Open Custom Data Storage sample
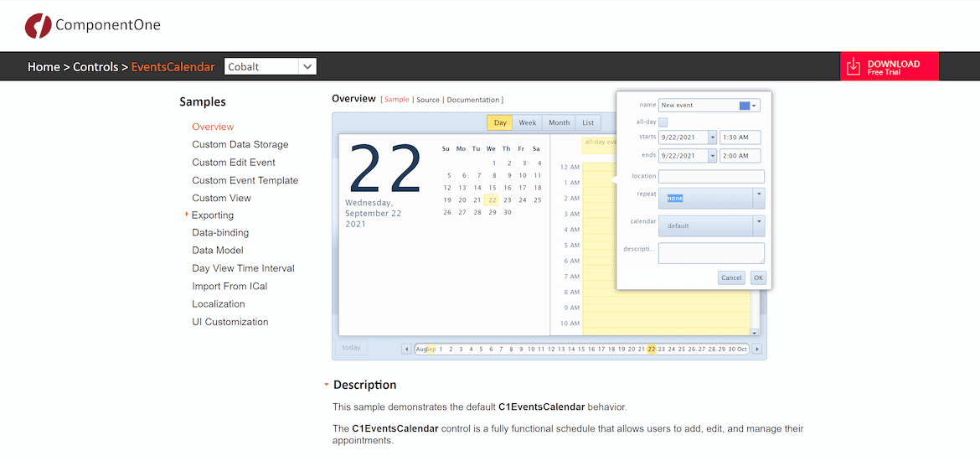 [x=240, y=144]
